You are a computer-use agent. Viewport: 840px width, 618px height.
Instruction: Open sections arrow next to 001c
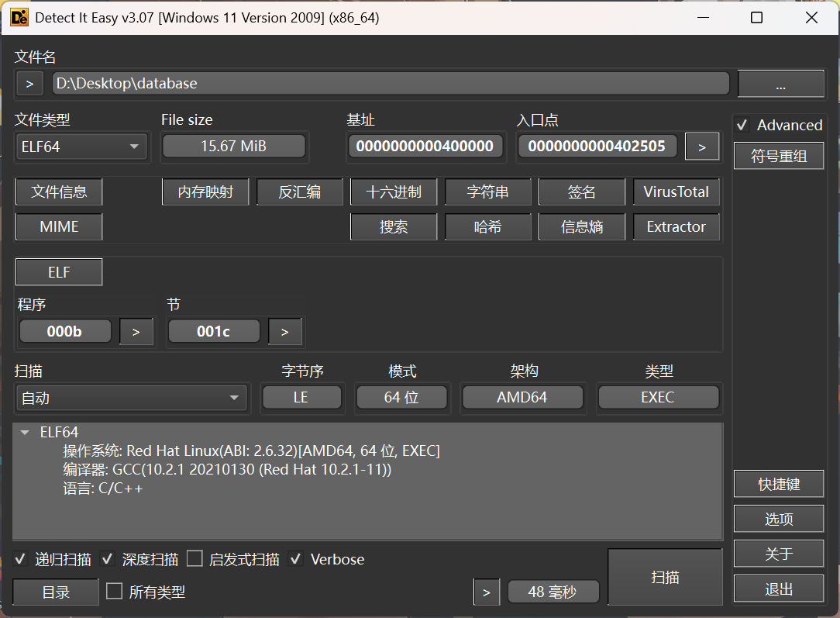pos(285,332)
